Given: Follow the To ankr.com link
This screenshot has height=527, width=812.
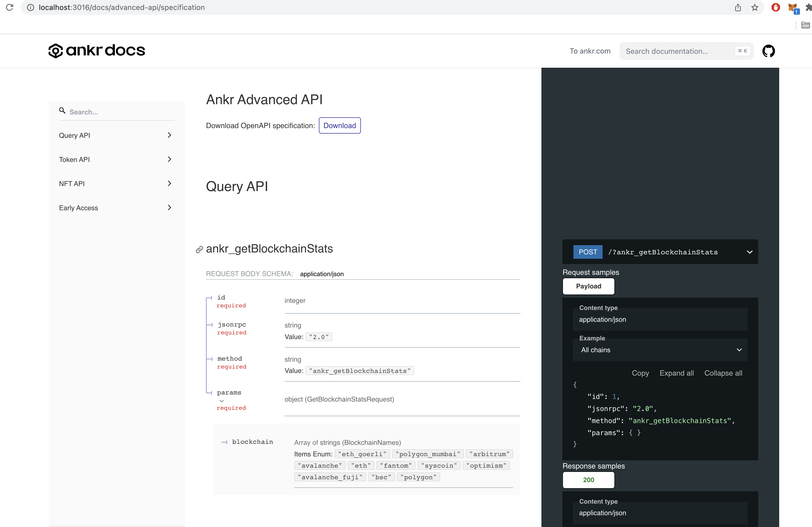Looking at the screenshot, I should coord(590,51).
